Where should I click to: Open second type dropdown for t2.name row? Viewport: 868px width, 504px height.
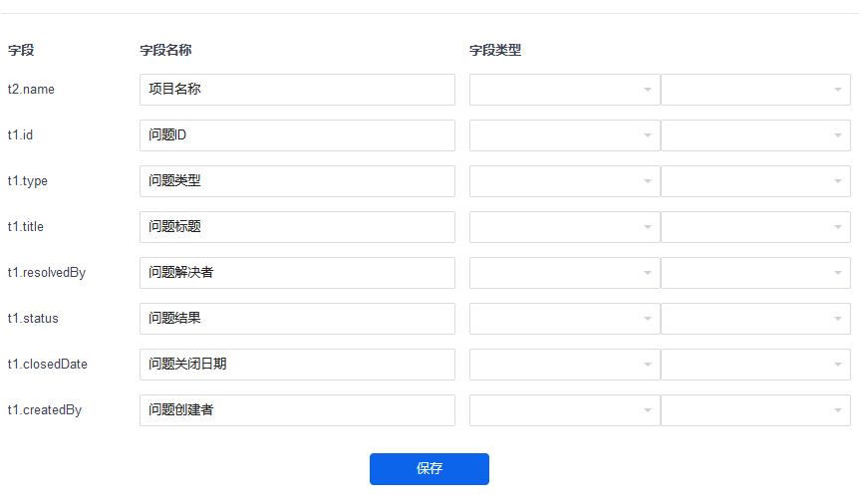pos(755,90)
